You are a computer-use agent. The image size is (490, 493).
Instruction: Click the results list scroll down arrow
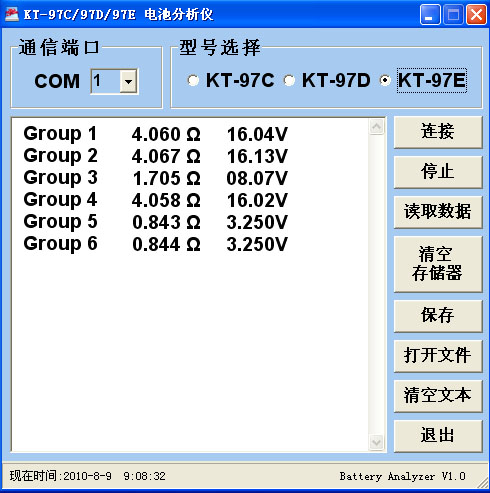[x=377, y=442]
